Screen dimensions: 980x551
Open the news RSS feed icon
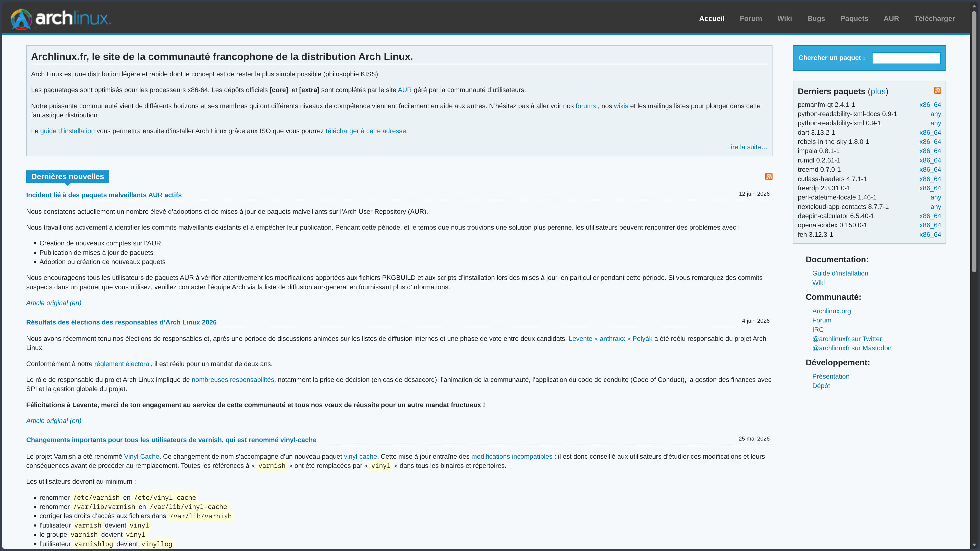[x=768, y=177]
